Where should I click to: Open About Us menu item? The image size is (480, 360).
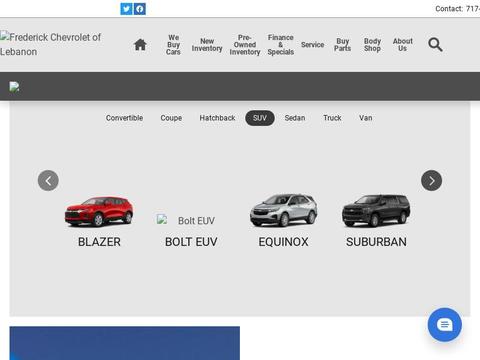(x=403, y=45)
